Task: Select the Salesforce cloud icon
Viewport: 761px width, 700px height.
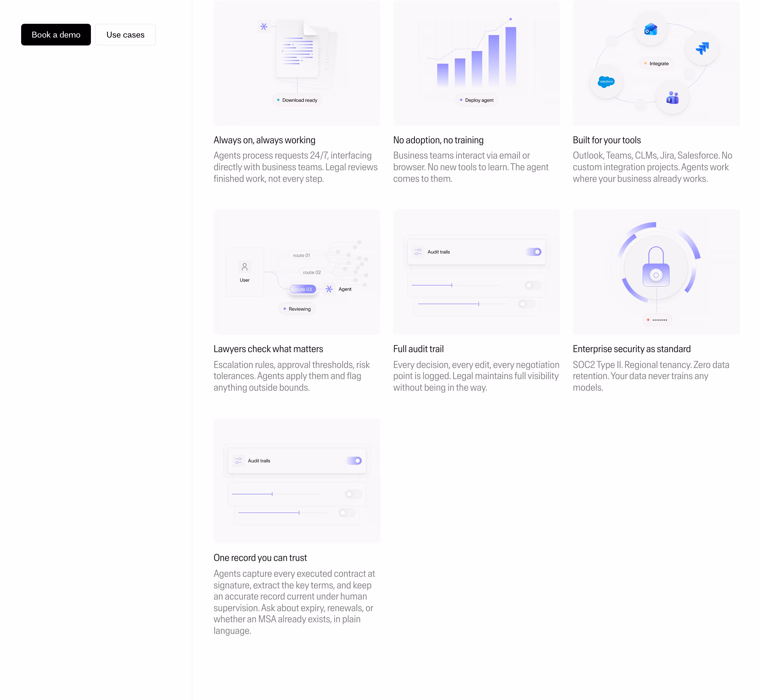Action: [x=606, y=81]
